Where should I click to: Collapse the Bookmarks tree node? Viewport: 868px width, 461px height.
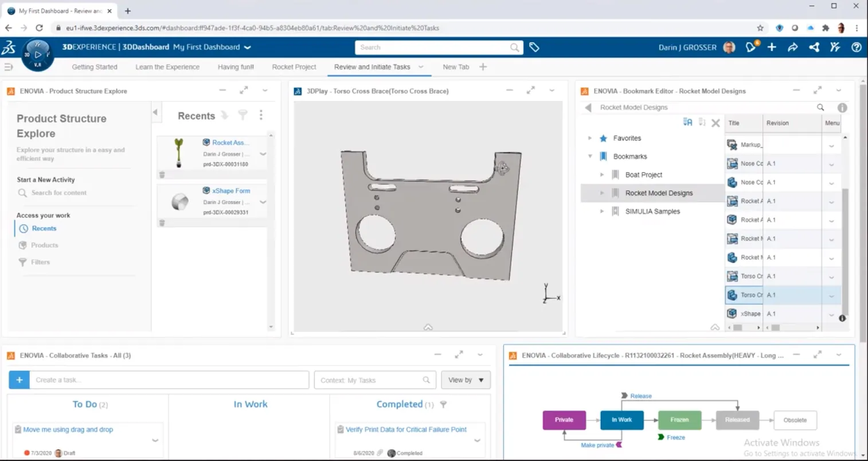(590, 157)
